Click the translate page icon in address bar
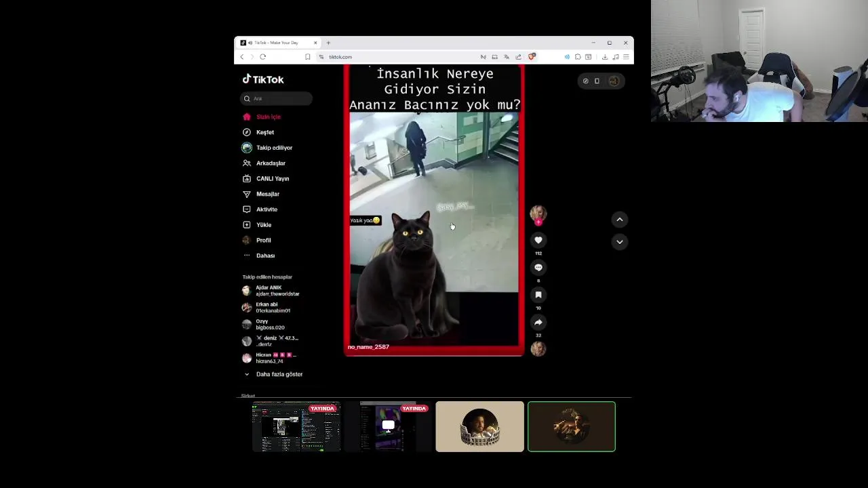The height and width of the screenshot is (488, 868). (x=507, y=57)
